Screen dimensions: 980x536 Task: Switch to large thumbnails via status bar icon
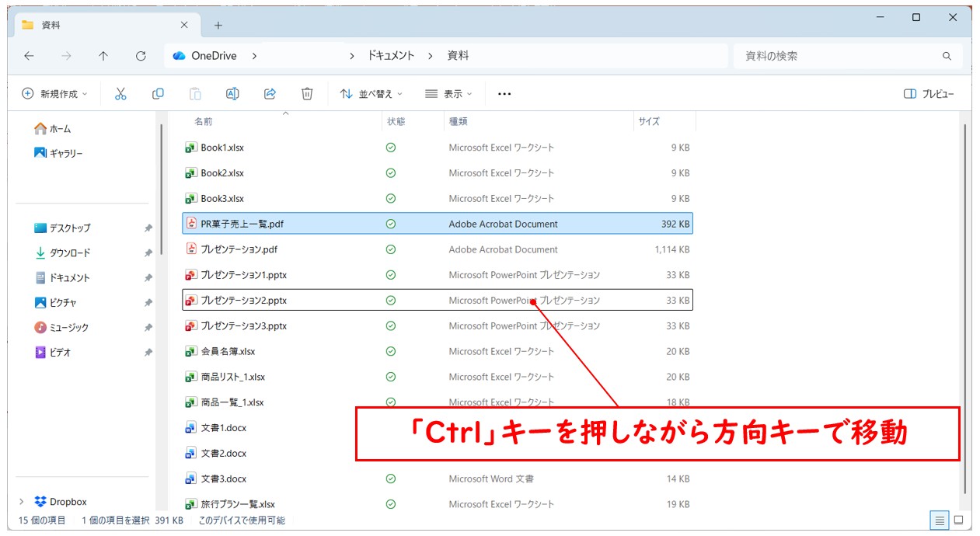click(960, 521)
